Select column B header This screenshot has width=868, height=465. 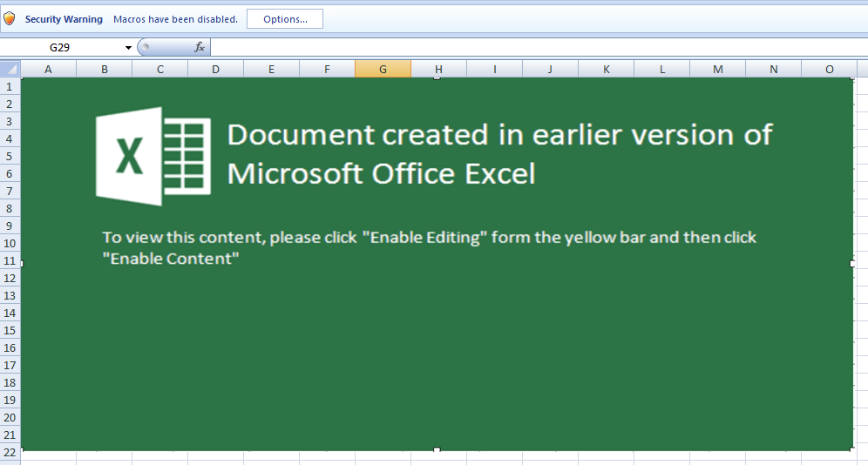(x=104, y=69)
